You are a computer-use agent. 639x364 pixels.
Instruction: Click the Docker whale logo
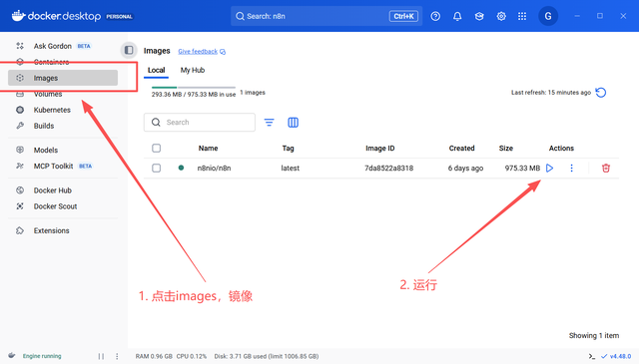(x=18, y=16)
